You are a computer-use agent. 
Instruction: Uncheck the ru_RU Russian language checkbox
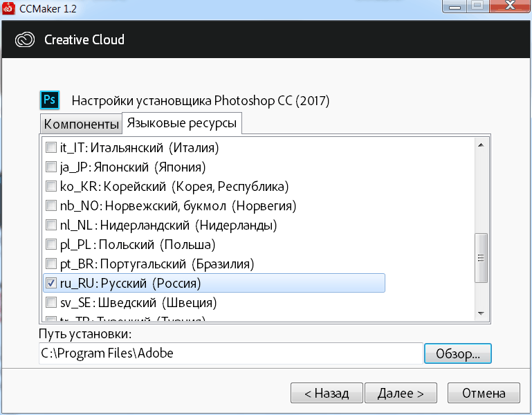(51, 283)
